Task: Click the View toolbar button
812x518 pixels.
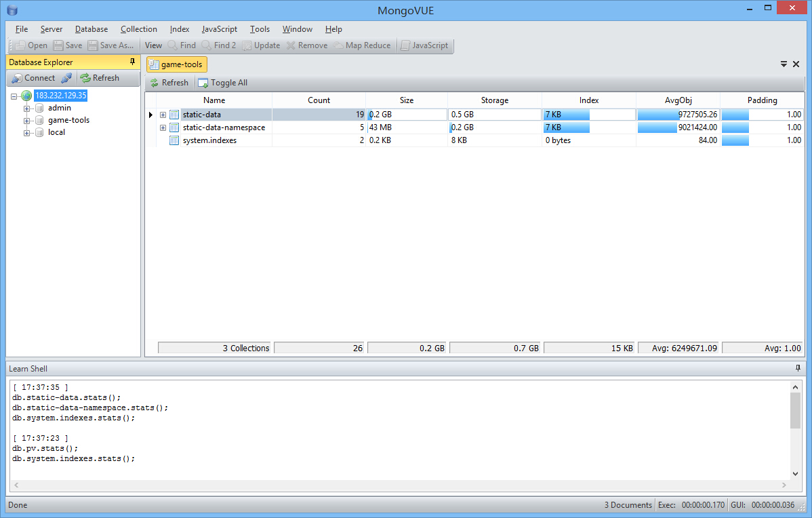Action: [x=153, y=45]
